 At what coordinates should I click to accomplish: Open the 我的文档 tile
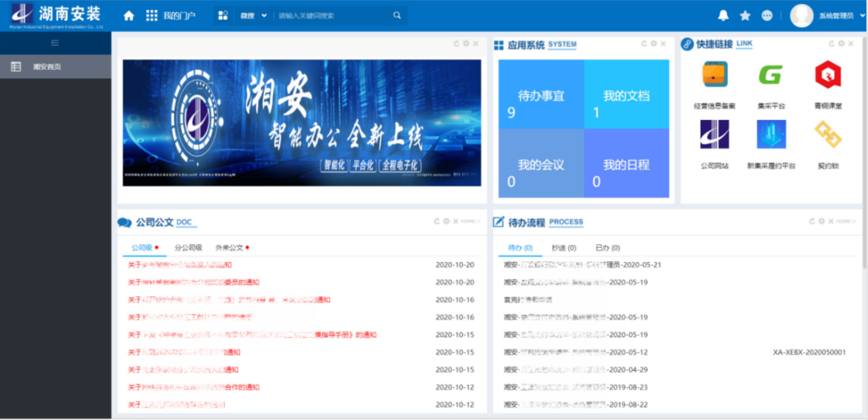626,94
